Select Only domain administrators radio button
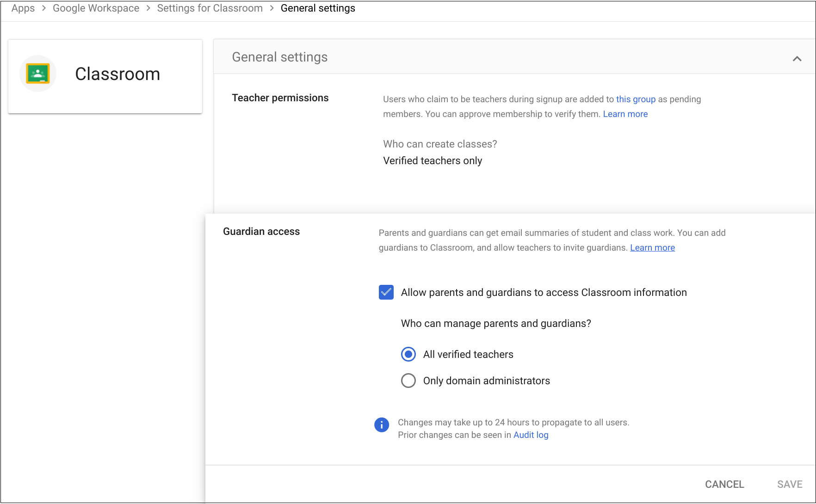This screenshot has width=816, height=504. tap(408, 381)
